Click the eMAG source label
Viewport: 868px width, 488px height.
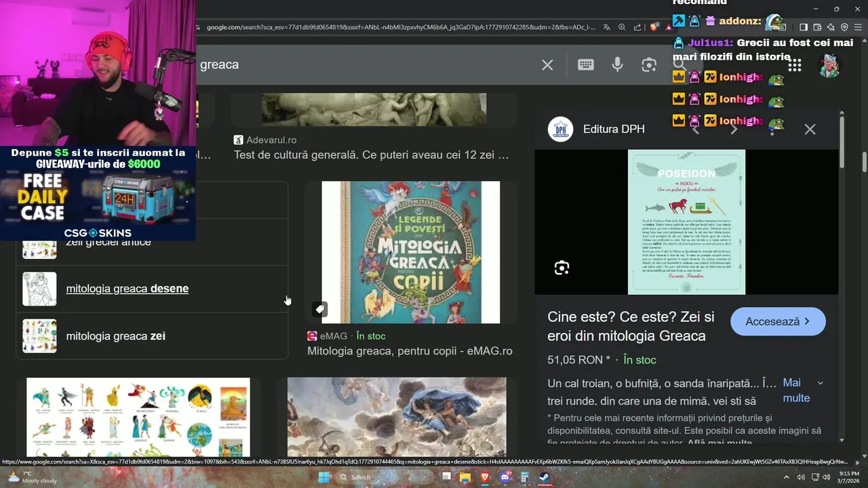click(327, 335)
